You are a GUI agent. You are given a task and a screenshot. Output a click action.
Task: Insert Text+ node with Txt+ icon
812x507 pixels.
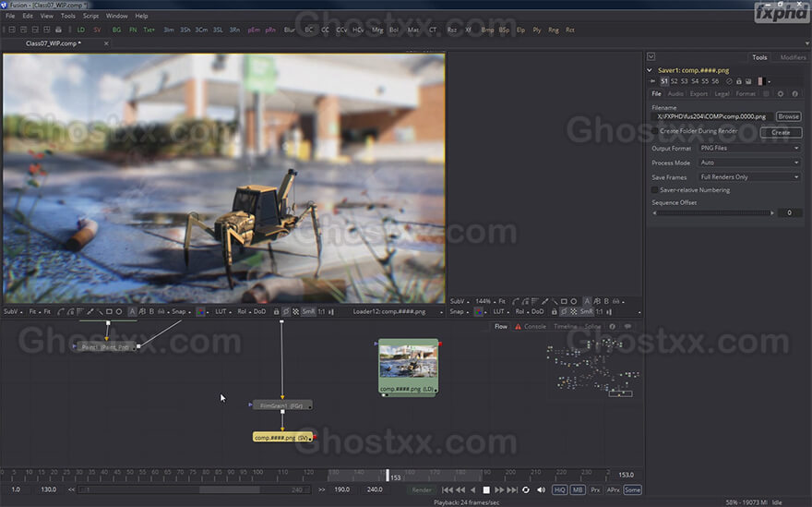[149, 30]
